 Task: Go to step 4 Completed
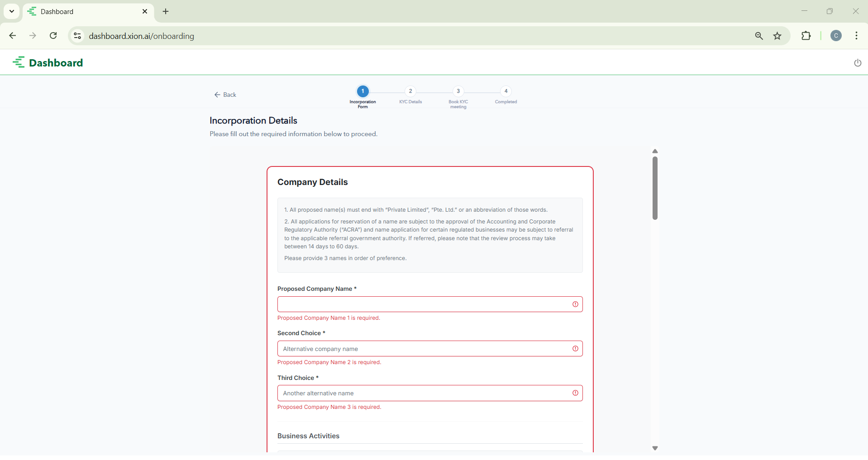[506, 91]
